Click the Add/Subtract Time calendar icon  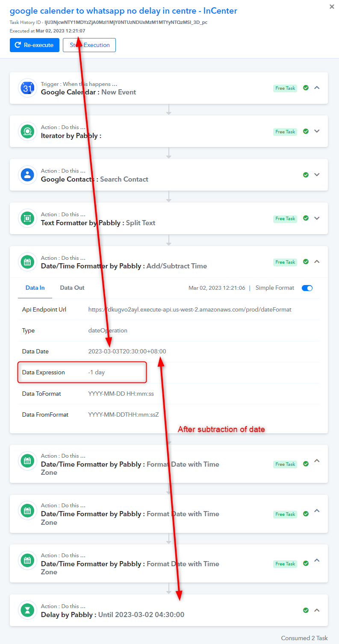pyautogui.click(x=27, y=262)
